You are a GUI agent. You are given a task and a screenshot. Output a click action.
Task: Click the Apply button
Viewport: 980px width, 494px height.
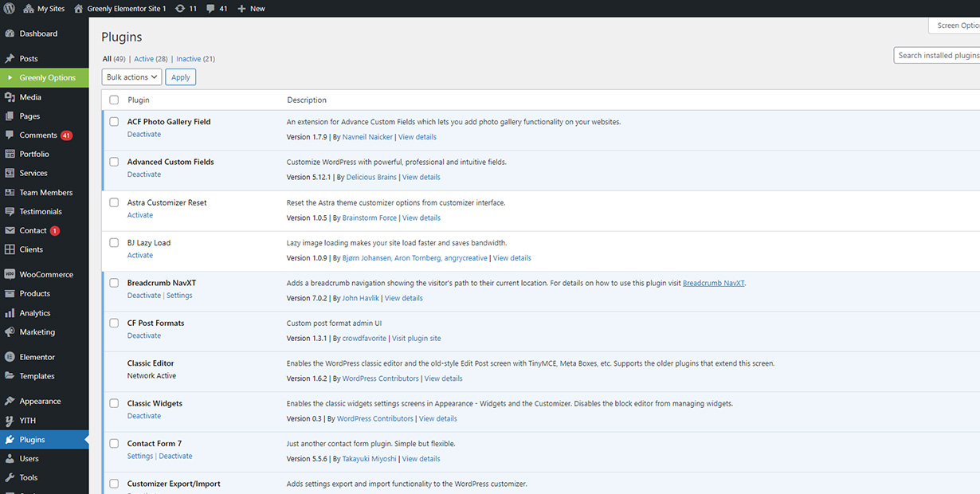click(181, 77)
